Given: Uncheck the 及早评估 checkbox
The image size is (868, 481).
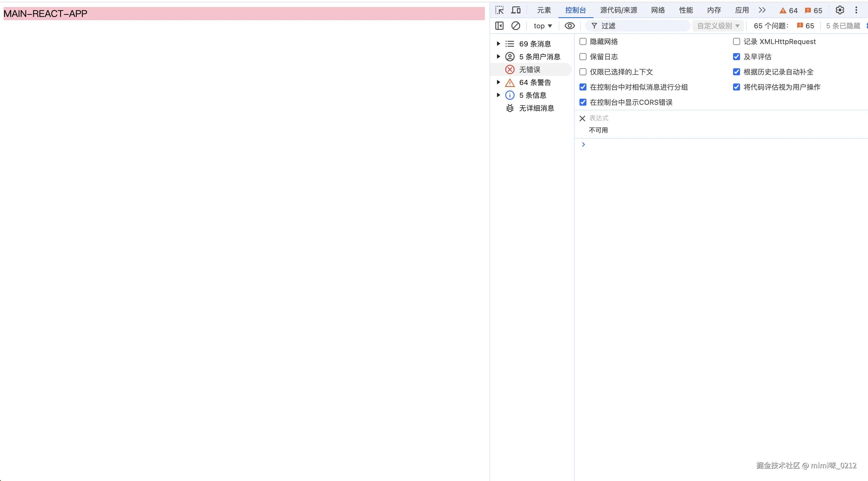Looking at the screenshot, I should pyautogui.click(x=737, y=57).
